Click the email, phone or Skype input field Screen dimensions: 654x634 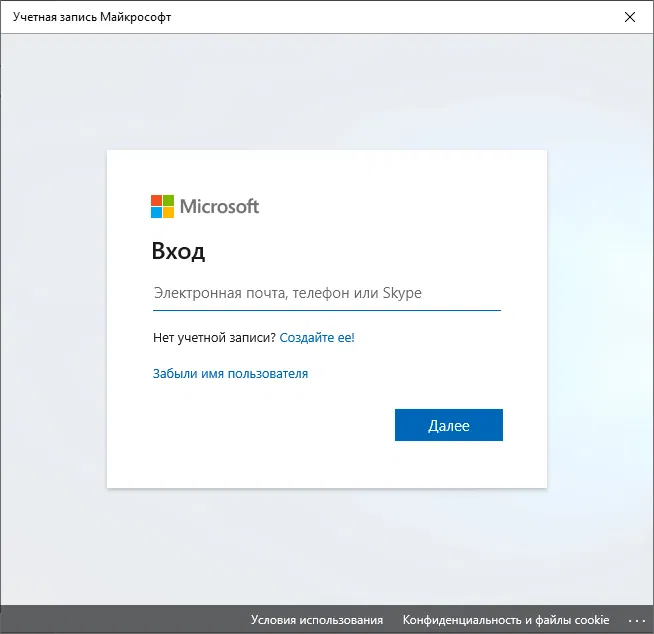[327, 294]
